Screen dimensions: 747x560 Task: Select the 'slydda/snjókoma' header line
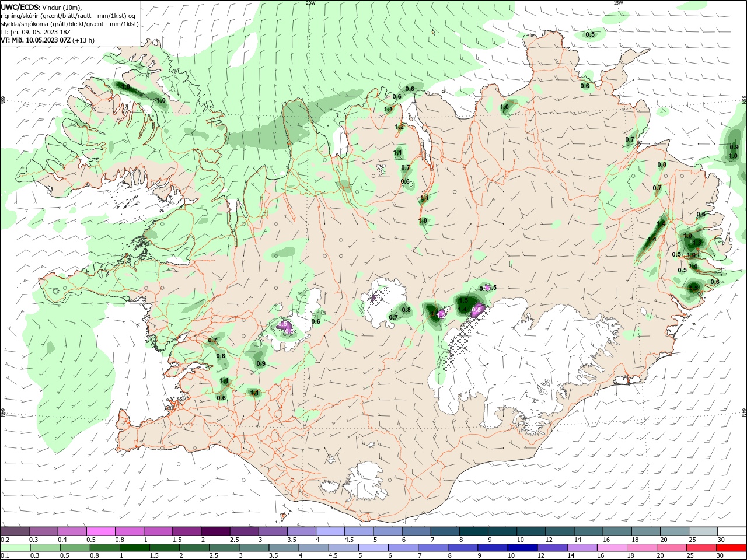pos(69,24)
